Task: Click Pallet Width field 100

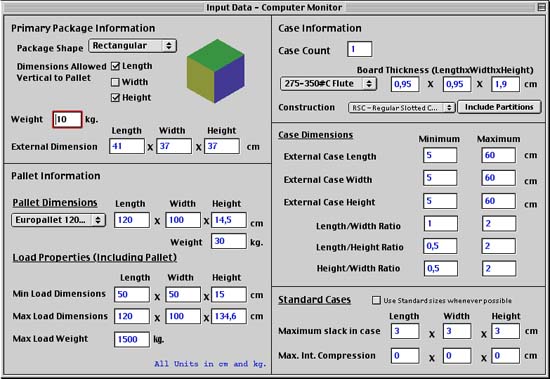Action: pyautogui.click(x=183, y=220)
